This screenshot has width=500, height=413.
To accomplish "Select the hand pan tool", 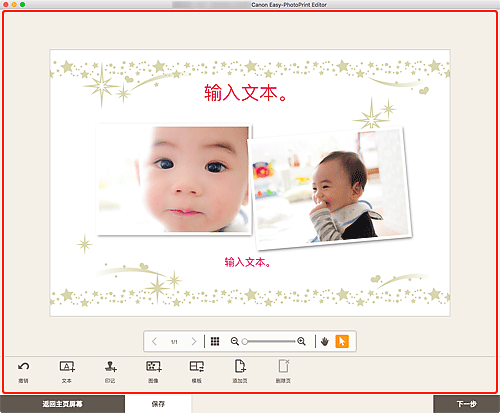I will (325, 341).
